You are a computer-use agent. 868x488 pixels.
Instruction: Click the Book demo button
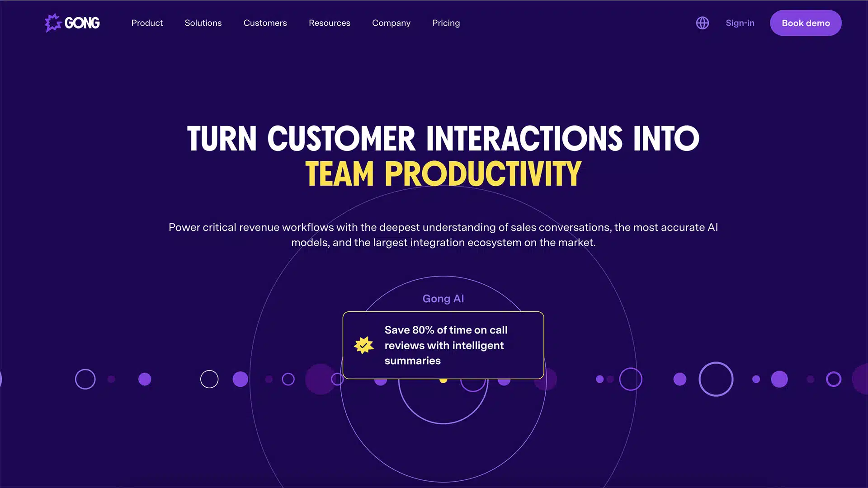[x=806, y=23]
